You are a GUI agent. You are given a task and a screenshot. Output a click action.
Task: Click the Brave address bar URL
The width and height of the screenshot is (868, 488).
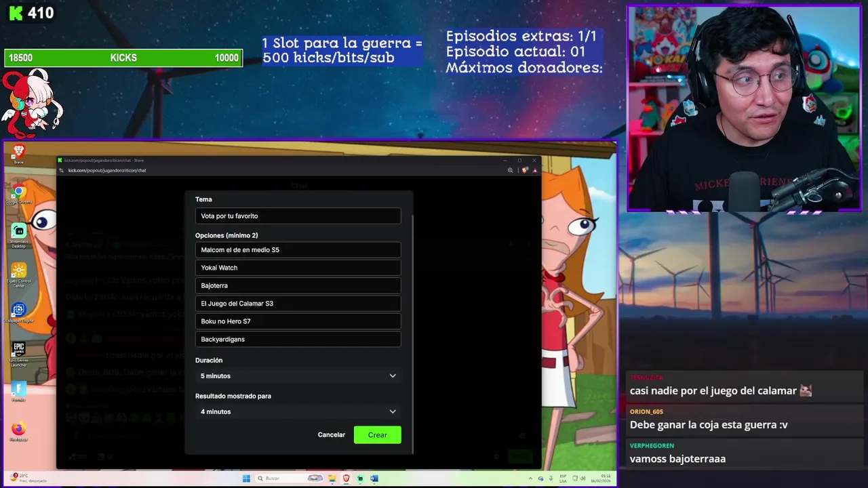(x=107, y=170)
